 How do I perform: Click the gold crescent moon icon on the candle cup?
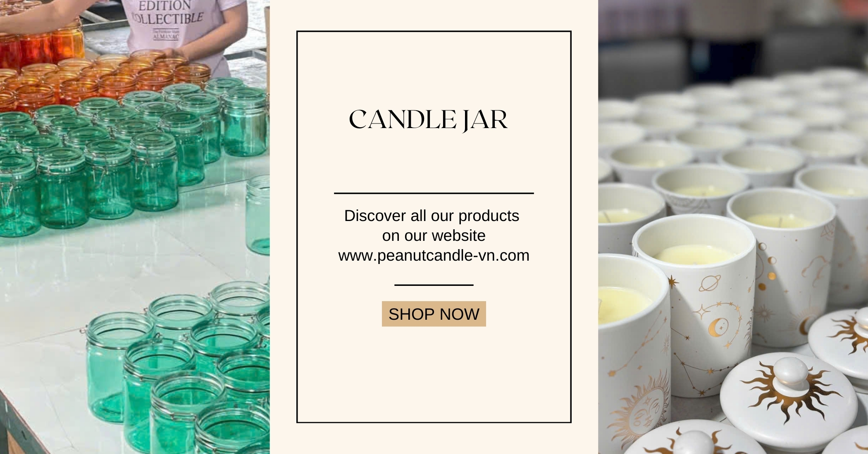pyautogui.click(x=718, y=326)
